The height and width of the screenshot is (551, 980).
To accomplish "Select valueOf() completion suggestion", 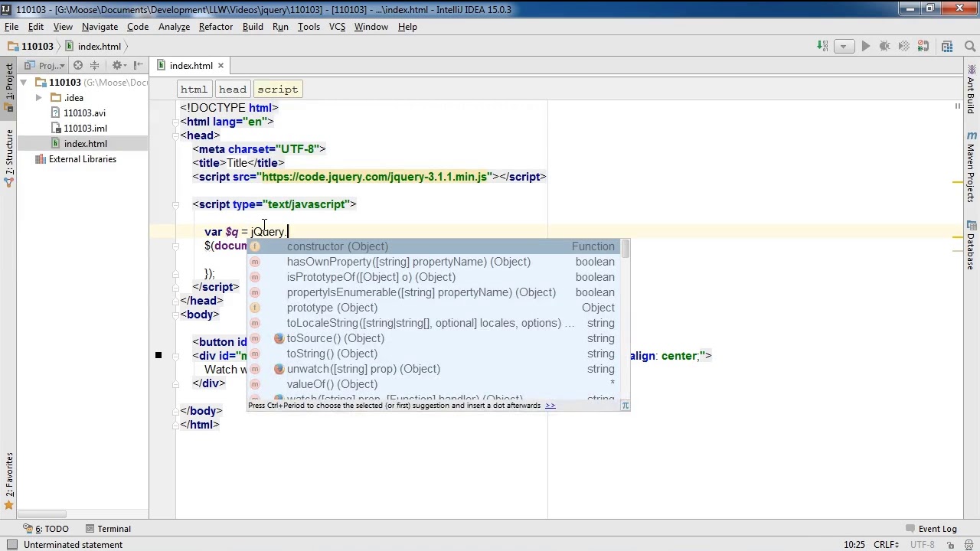I will click(433, 384).
